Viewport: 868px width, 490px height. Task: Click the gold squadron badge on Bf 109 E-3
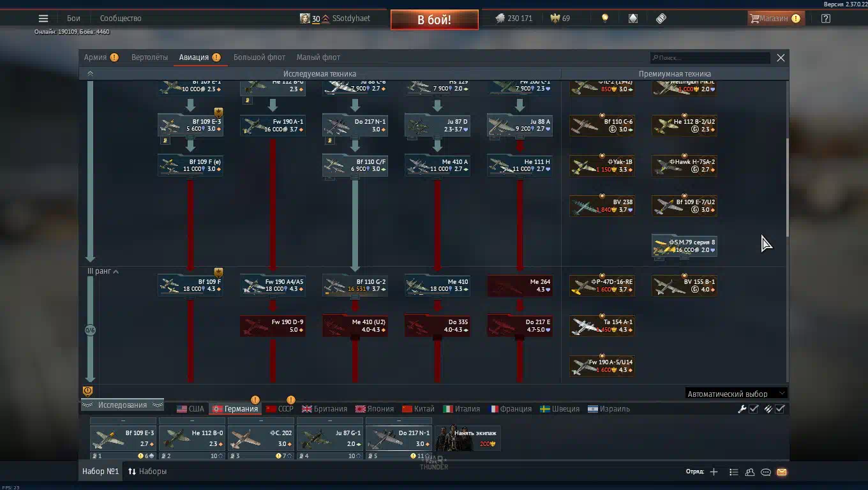(218, 112)
